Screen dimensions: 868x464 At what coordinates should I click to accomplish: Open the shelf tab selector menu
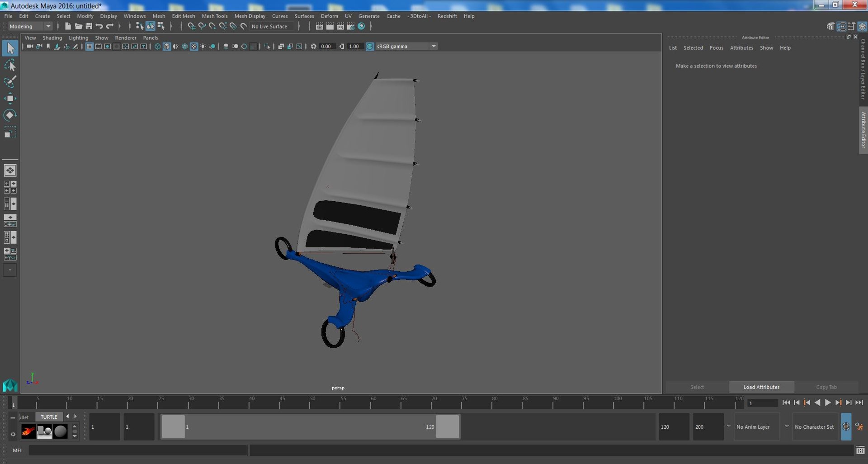13,418
